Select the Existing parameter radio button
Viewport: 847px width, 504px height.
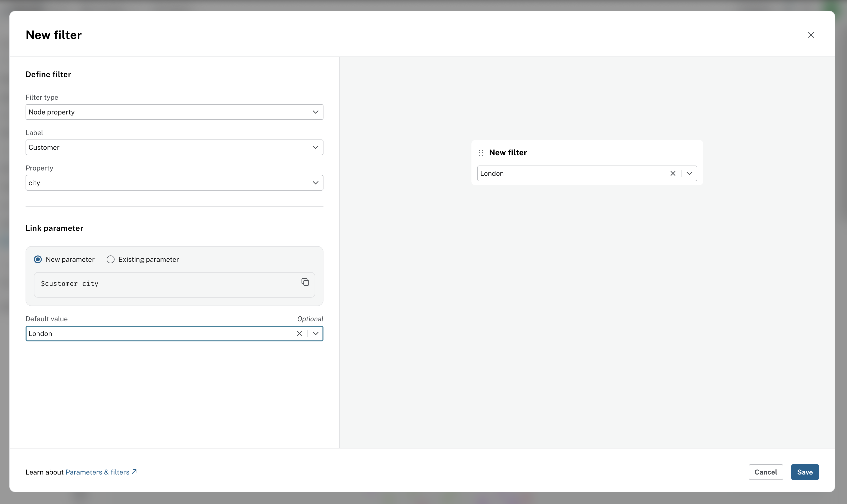coord(110,259)
